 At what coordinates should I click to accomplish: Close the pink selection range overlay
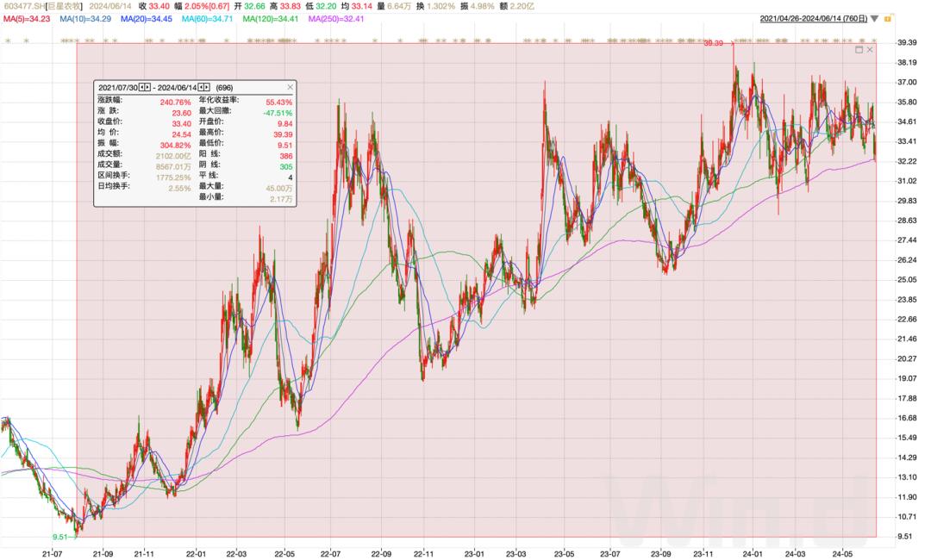(870, 50)
